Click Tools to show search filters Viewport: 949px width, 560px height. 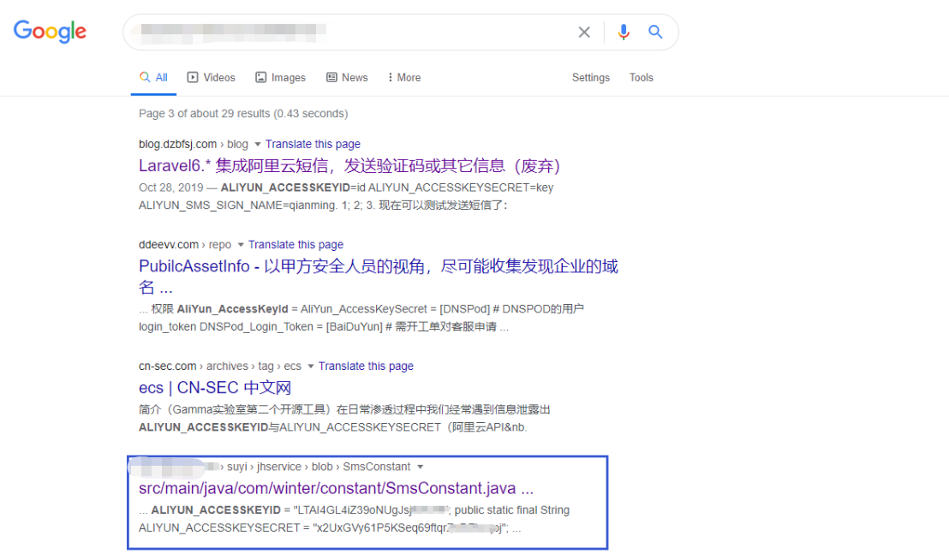coord(641,77)
